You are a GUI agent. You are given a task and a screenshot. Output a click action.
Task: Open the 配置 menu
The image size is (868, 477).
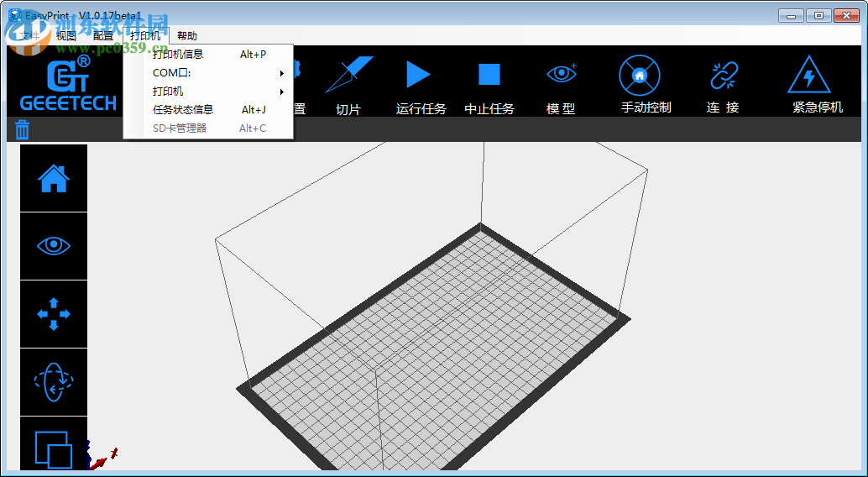[103, 36]
